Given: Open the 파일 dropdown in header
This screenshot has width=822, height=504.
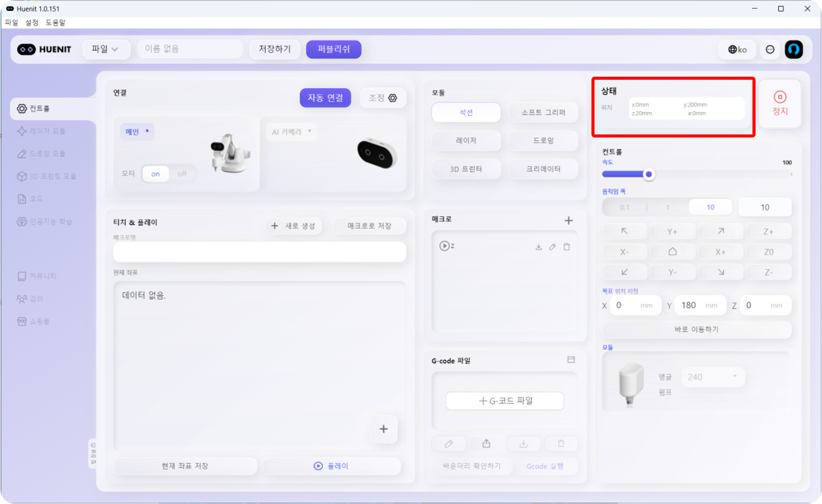Looking at the screenshot, I should click(x=105, y=49).
